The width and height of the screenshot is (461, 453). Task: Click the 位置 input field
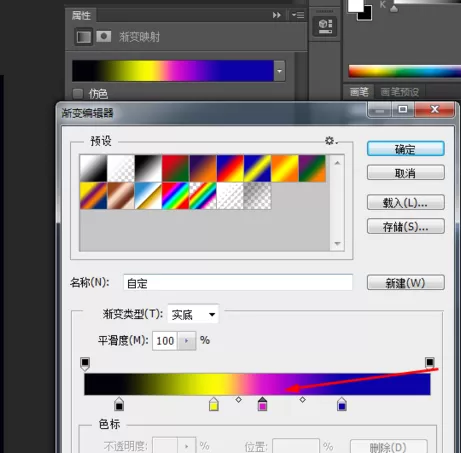pyautogui.click(x=296, y=446)
